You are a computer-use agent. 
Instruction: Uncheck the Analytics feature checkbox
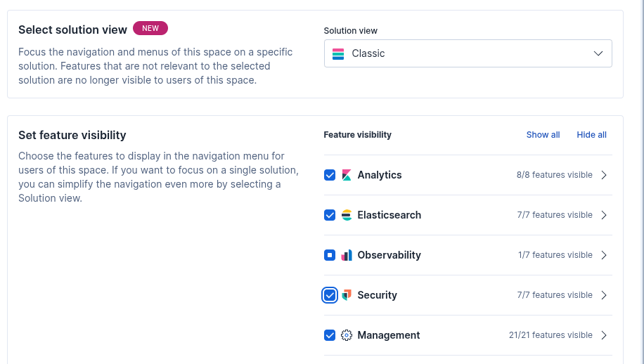point(330,175)
